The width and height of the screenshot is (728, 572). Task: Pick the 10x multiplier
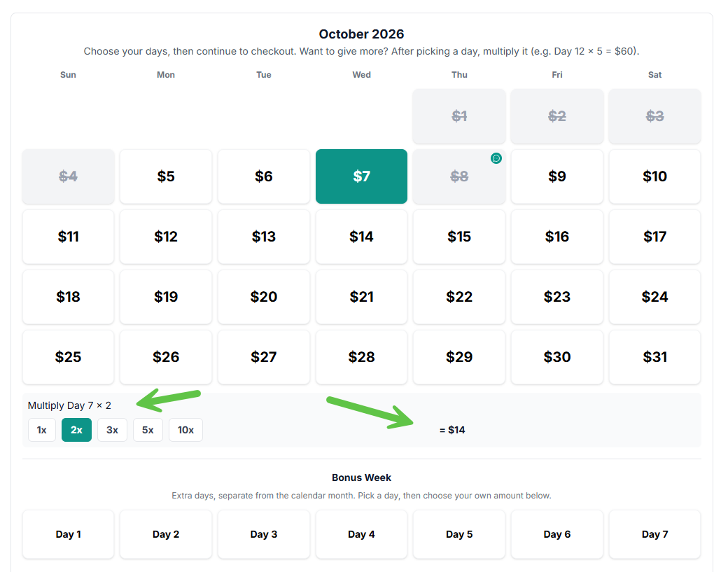click(185, 430)
